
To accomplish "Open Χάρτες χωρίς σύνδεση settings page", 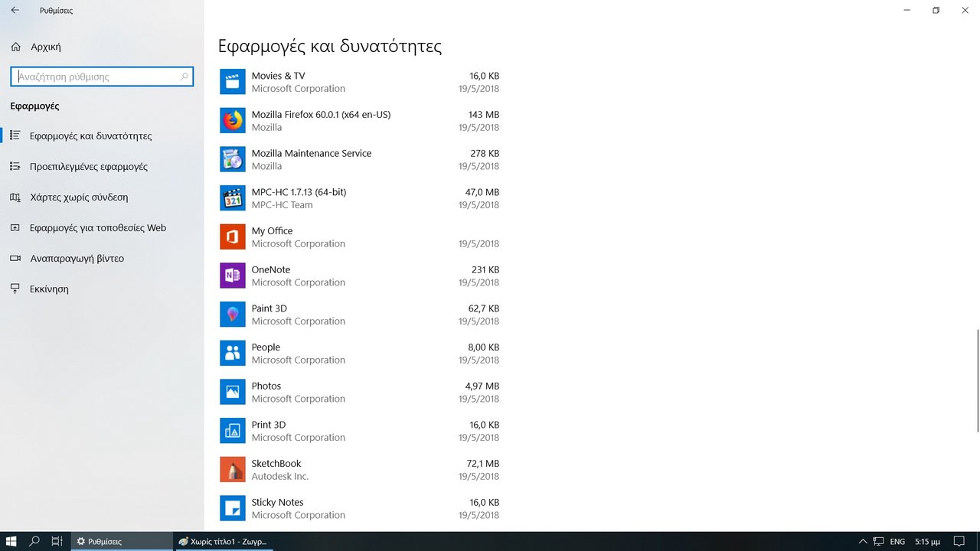I will [x=102, y=197].
